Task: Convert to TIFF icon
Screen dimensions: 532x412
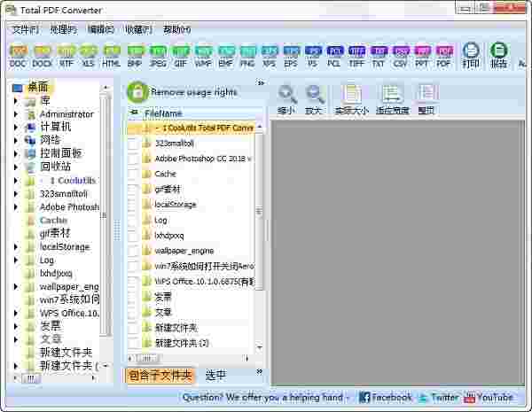Action: coord(356,56)
